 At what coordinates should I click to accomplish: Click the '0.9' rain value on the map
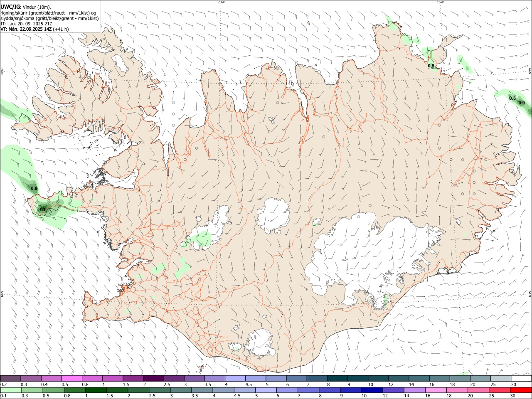pos(522,103)
